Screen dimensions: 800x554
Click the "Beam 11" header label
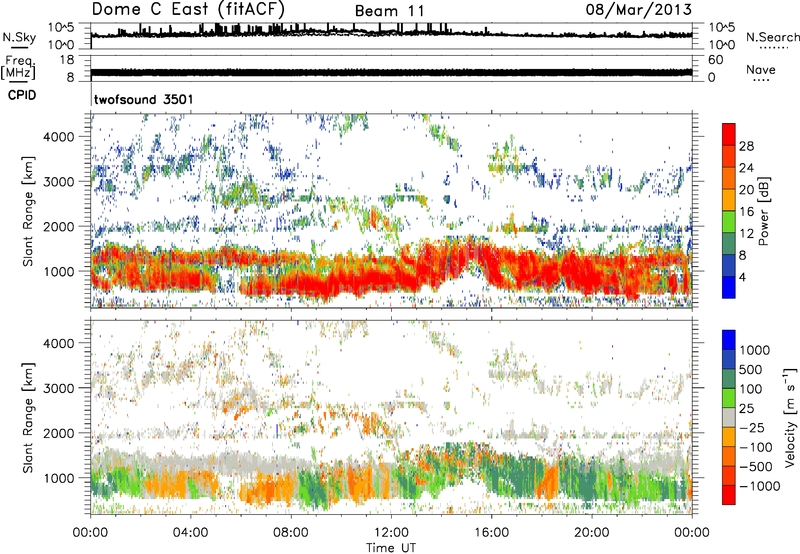tap(389, 11)
